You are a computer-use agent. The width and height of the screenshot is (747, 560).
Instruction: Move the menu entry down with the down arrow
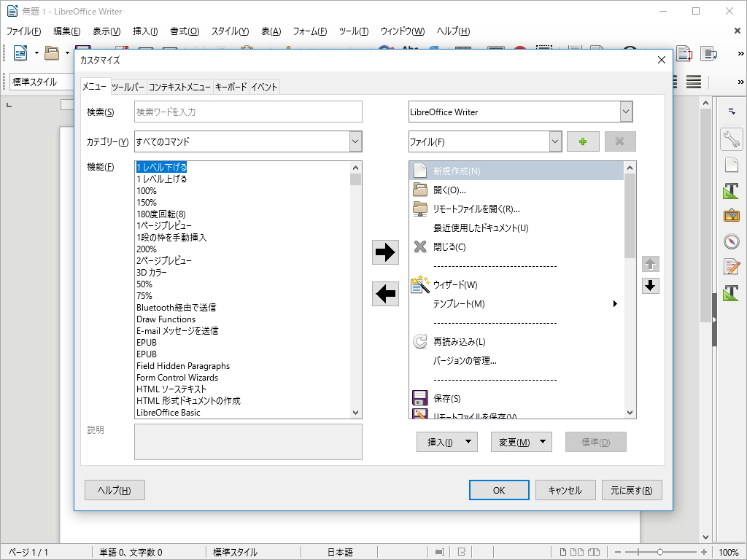point(650,286)
